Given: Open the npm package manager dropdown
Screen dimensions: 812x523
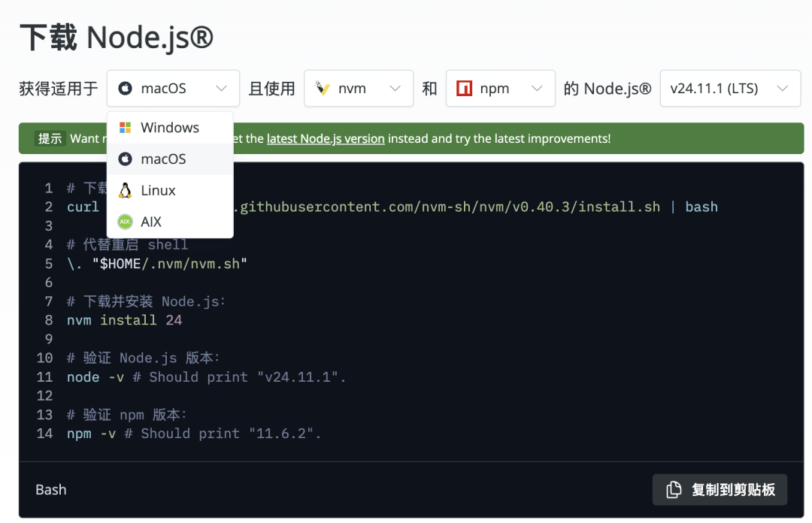Looking at the screenshot, I should [x=500, y=89].
